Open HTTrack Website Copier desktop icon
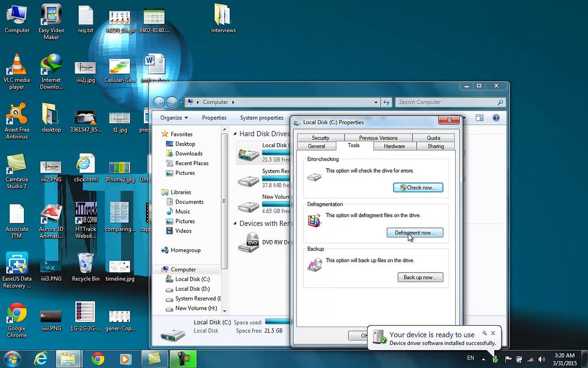 click(x=86, y=220)
